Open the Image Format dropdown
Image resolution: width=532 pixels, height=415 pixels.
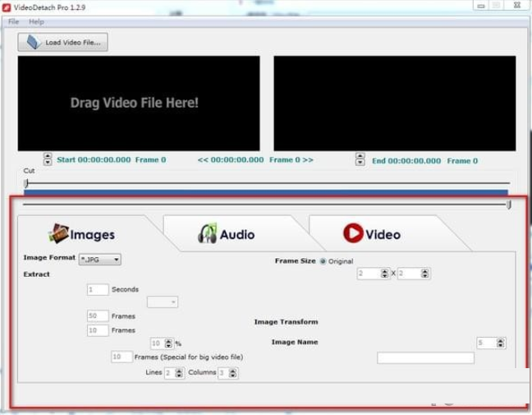click(100, 260)
